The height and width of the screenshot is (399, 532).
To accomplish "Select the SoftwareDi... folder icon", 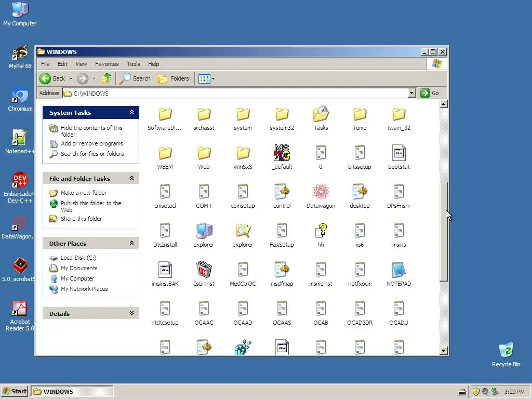I will [x=165, y=114].
